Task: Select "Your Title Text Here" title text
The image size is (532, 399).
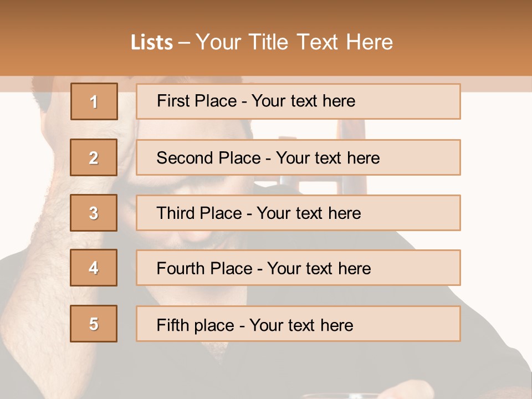Action: click(294, 43)
